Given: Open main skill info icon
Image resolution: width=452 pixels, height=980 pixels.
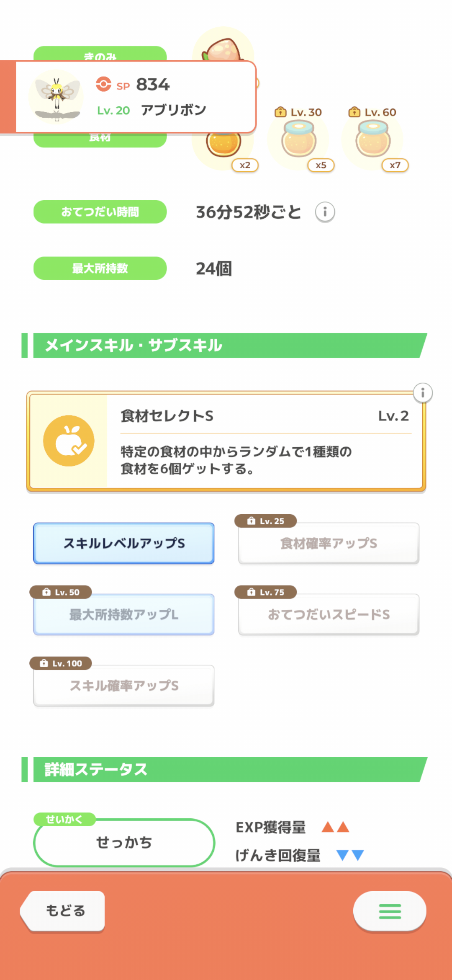Looking at the screenshot, I should click(423, 393).
